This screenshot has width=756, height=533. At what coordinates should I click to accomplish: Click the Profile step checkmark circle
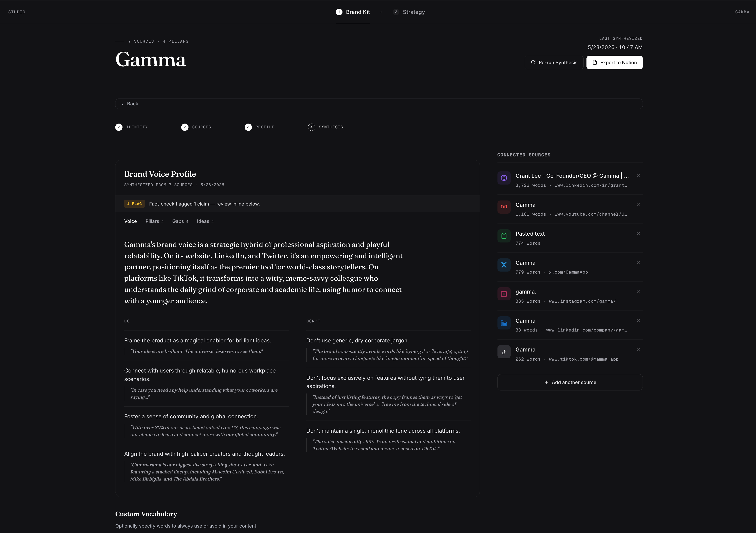[x=248, y=127]
